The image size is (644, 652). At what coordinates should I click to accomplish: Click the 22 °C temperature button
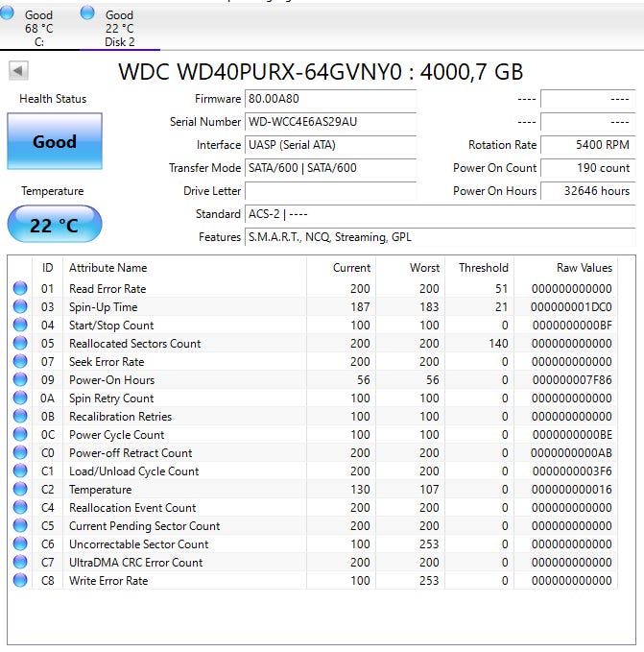tap(54, 225)
